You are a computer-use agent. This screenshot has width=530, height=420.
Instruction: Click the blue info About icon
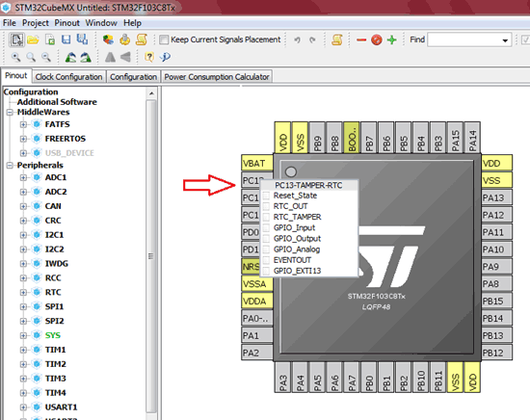pyautogui.click(x=165, y=57)
